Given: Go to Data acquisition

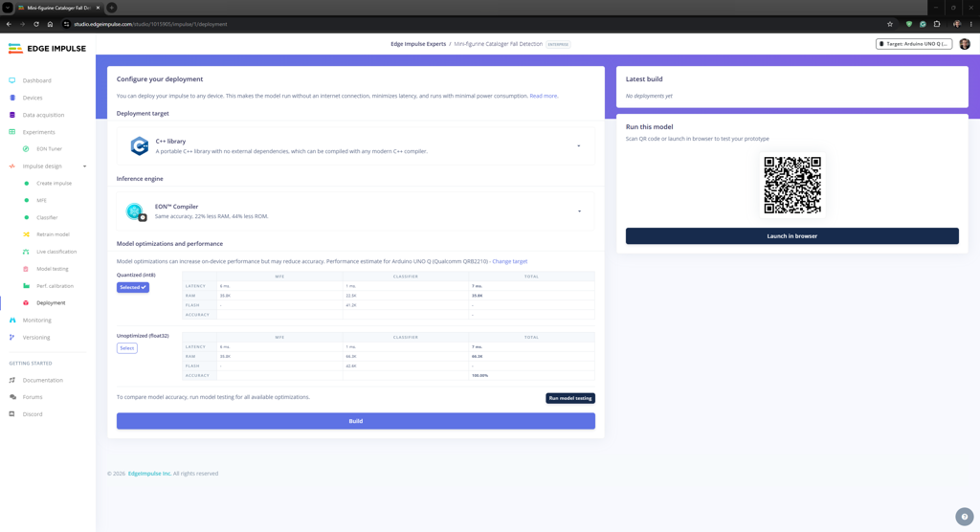Looking at the screenshot, I should coord(43,115).
